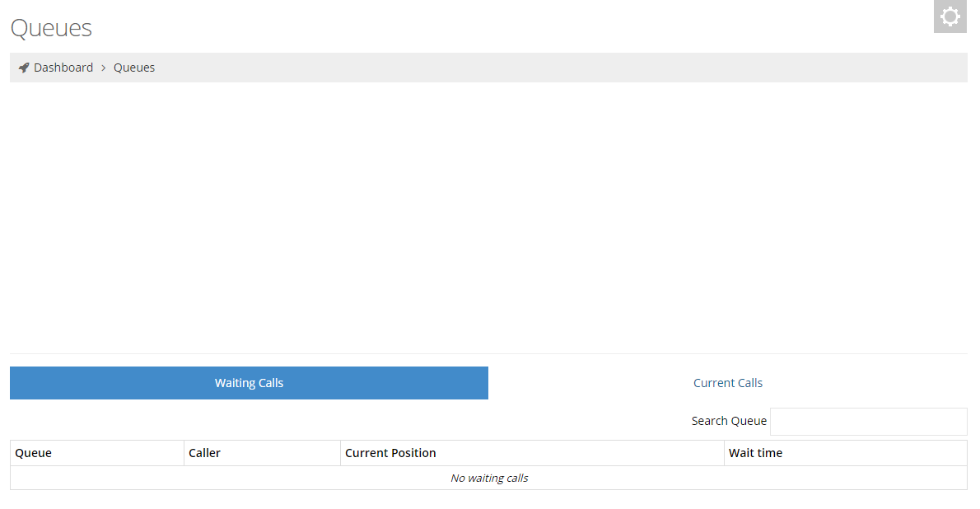Click the Search Queue label

(x=729, y=421)
